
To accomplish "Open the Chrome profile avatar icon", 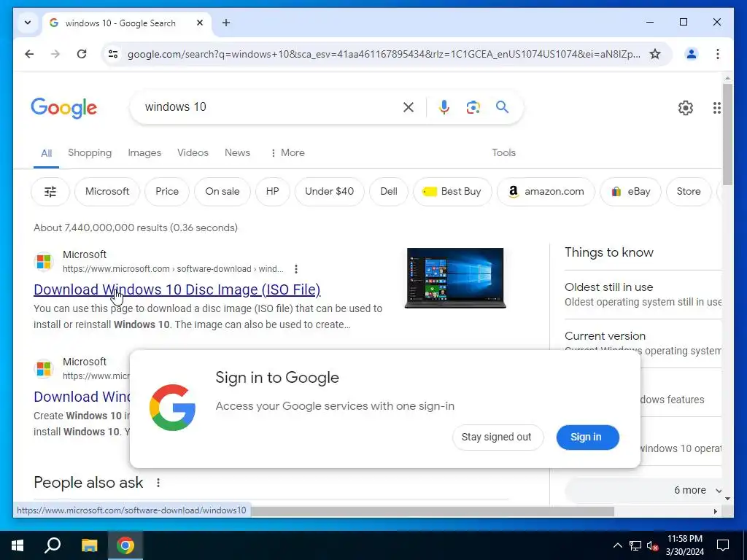I will point(692,54).
